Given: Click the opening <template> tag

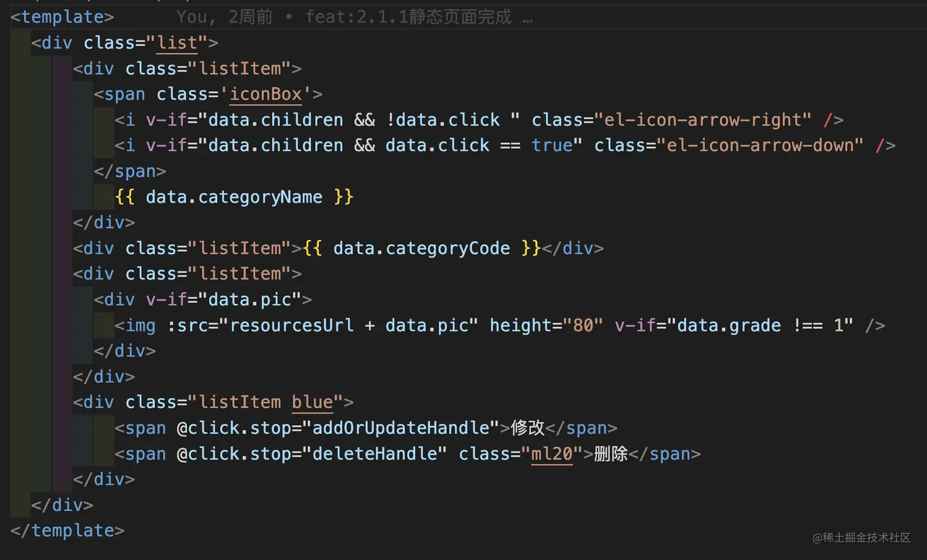Looking at the screenshot, I should click(62, 17).
